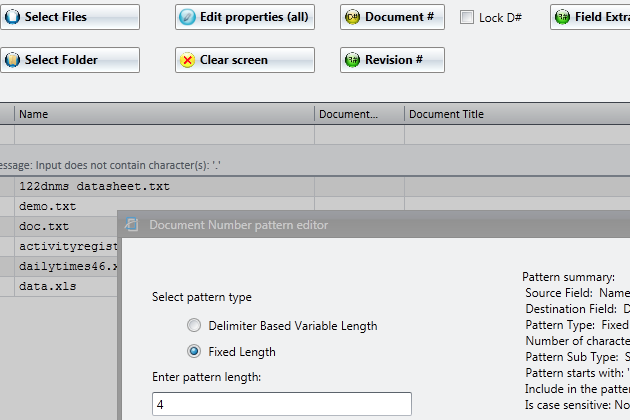
Task: Select Delimiter Based Variable Length option
Action: (x=194, y=325)
